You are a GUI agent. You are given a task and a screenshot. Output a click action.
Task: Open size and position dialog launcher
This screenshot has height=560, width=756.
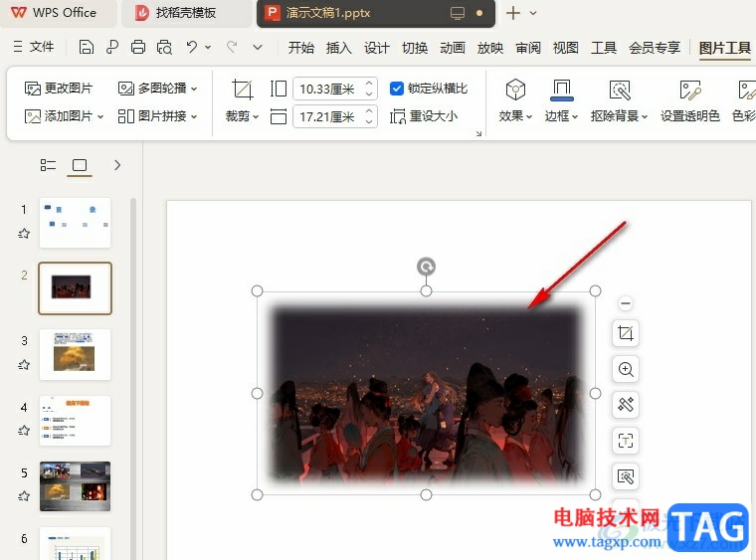[x=478, y=133]
